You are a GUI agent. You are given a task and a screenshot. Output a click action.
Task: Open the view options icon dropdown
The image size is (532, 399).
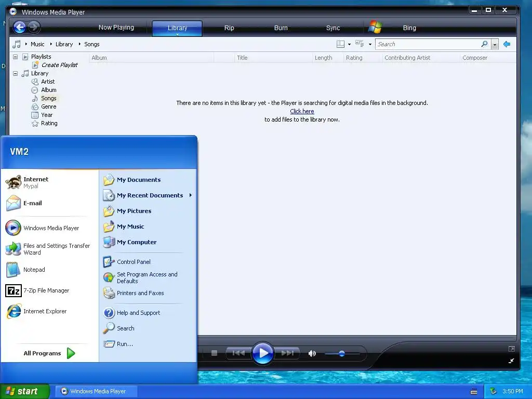(x=363, y=44)
